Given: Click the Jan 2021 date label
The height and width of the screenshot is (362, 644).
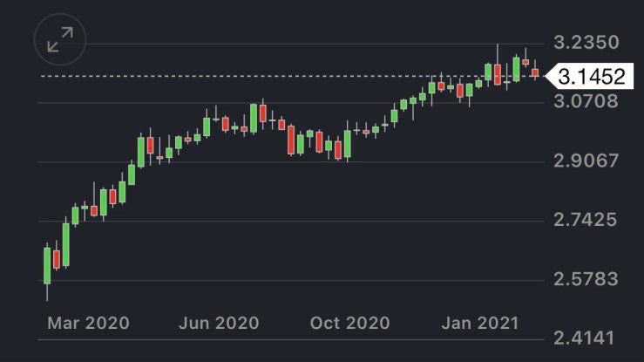Looking at the screenshot, I should tap(478, 323).
